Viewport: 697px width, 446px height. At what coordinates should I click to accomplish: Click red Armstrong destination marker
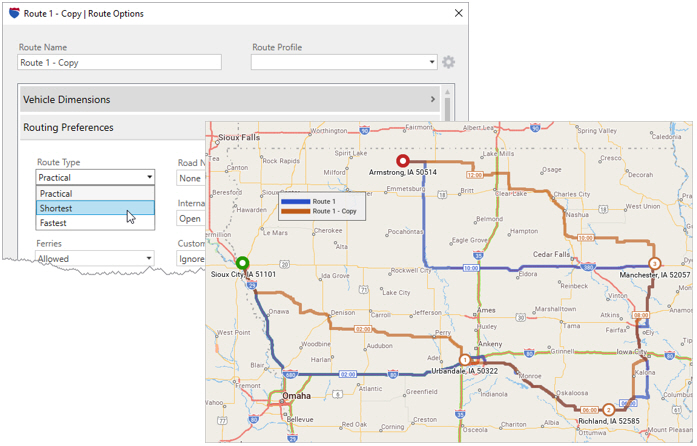click(x=403, y=161)
